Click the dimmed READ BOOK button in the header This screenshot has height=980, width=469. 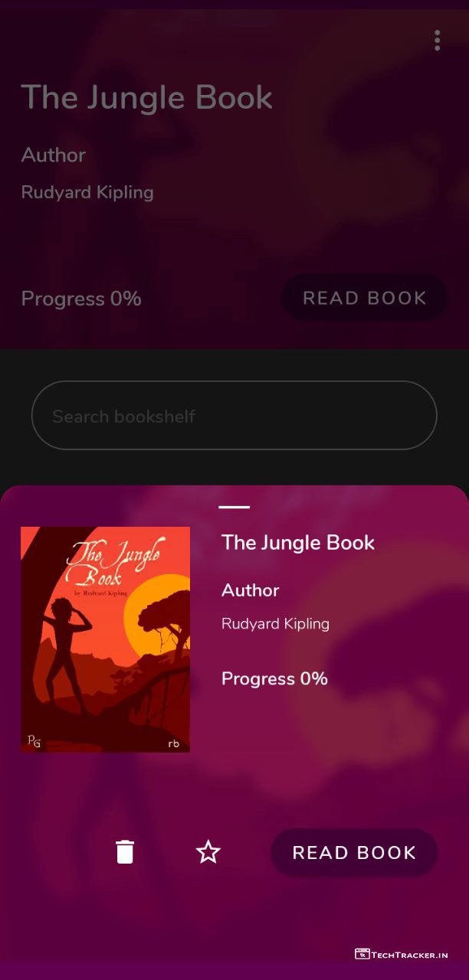(364, 298)
